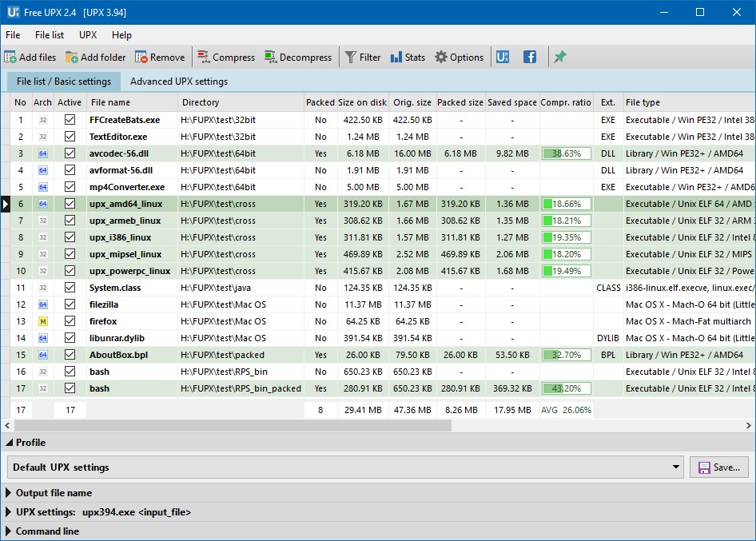Image resolution: width=756 pixels, height=541 pixels.
Task: Uncheck the Active checkbox for FFCreateBats.exe
Action: pyautogui.click(x=70, y=120)
